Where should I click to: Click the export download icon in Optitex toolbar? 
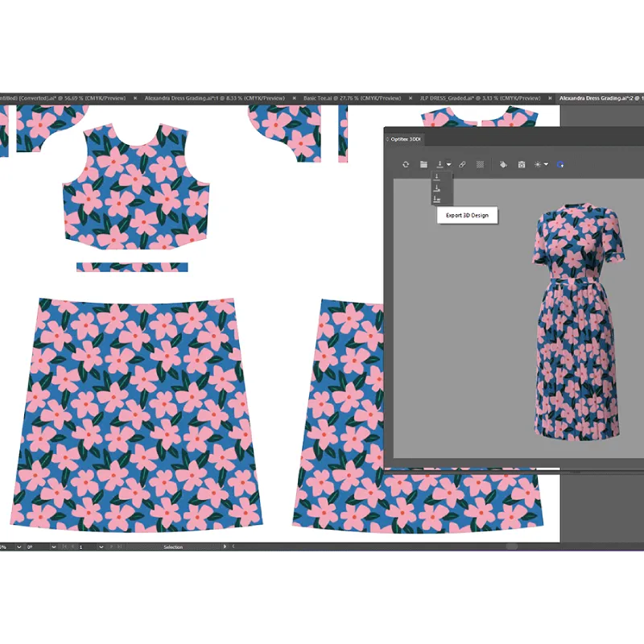tap(440, 164)
